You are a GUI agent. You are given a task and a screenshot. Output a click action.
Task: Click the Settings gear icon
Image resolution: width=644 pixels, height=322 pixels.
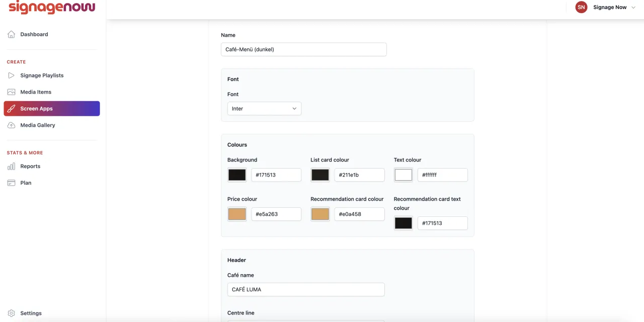[11, 313]
